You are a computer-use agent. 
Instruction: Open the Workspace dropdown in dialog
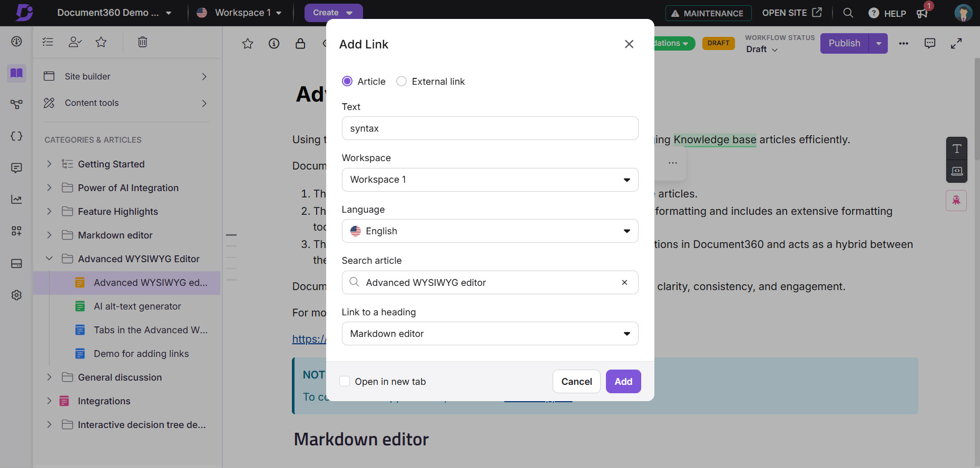coord(490,180)
